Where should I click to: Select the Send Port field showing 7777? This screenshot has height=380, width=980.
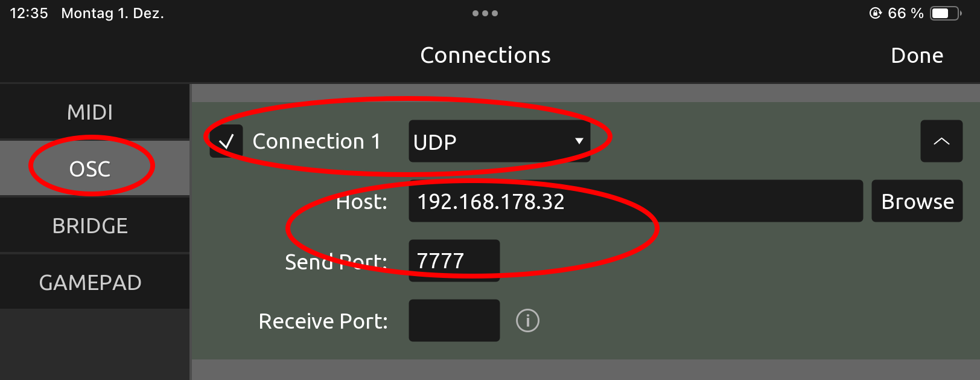pyautogui.click(x=454, y=260)
